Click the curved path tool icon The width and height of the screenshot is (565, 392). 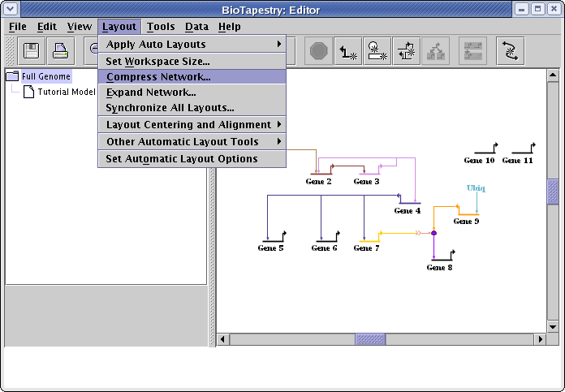pyautogui.click(x=511, y=52)
